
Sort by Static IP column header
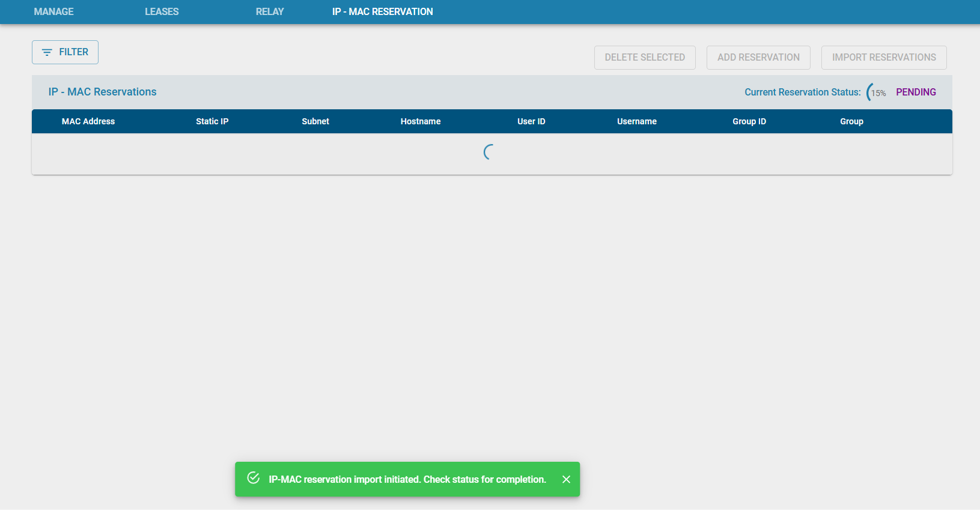coord(212,121)
